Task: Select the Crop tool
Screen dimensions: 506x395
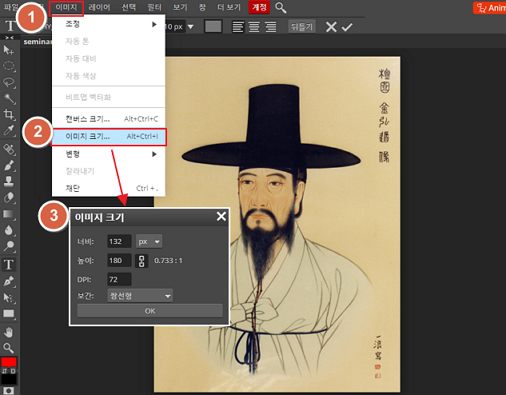Action: [8, 114]
